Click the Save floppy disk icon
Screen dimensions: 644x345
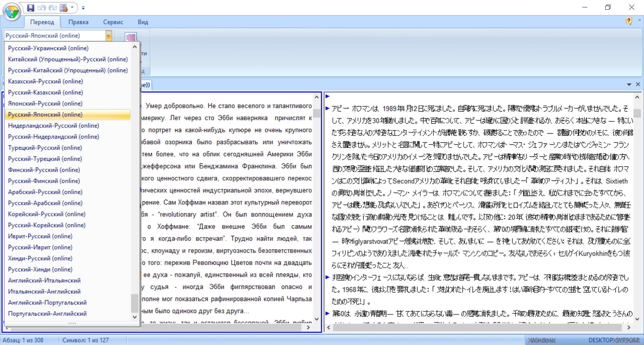point(31,8)
